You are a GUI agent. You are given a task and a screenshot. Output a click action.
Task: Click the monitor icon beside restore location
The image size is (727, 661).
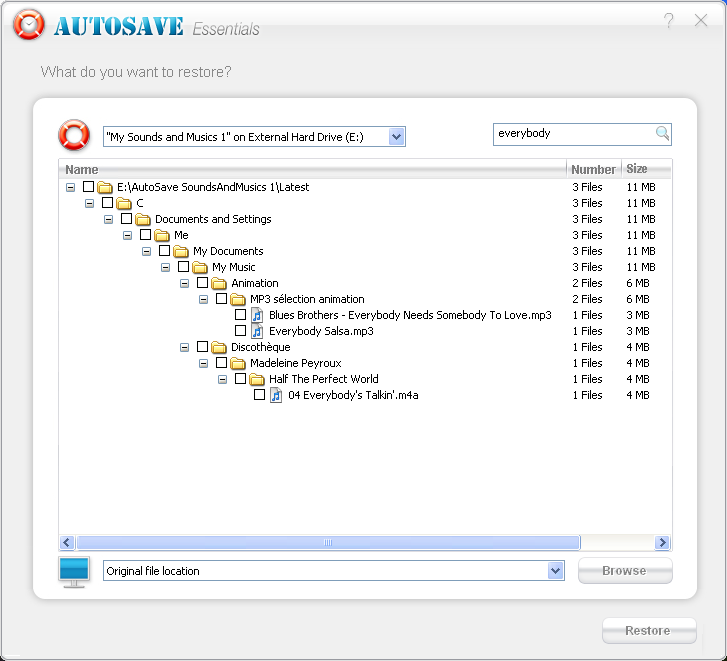(74, 571)
